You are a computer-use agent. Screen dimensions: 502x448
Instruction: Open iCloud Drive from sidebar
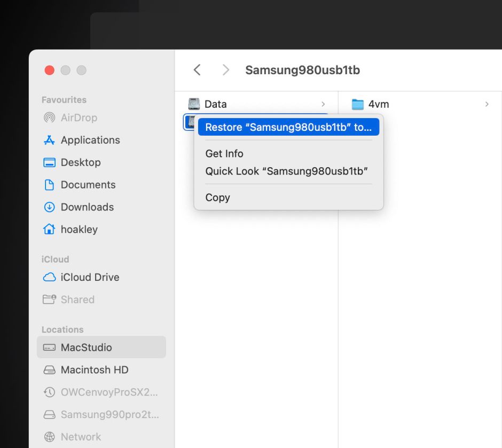pos(89,277)
